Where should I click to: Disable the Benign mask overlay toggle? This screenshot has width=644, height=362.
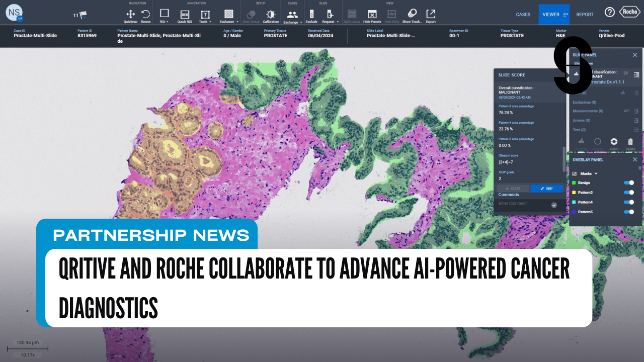click(x=628, y=183)
